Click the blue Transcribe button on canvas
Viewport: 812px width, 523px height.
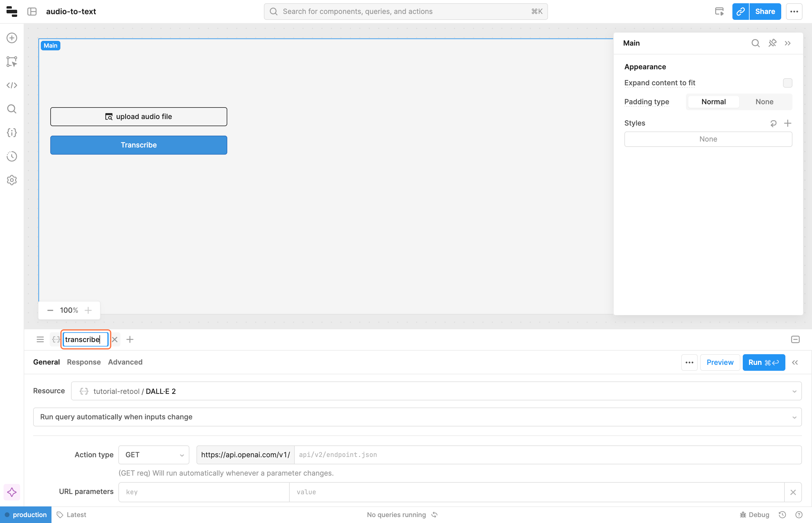pyautogui.click(x=138, y=145)
